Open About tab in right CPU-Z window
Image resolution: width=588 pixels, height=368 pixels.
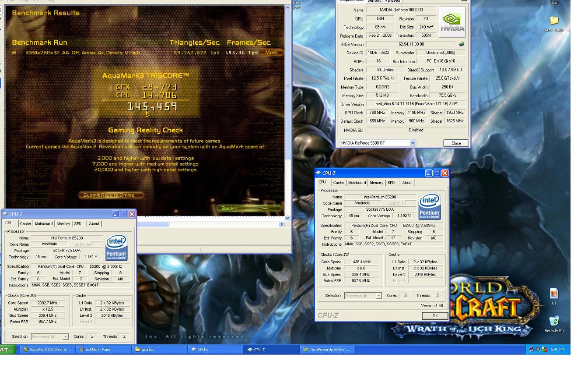407,183
